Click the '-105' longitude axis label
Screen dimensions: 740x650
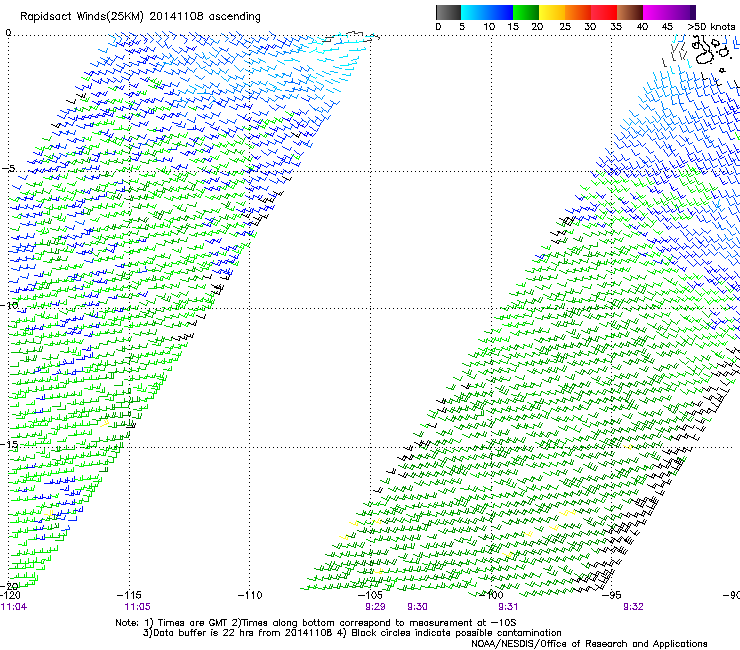[x=370, y=595]
